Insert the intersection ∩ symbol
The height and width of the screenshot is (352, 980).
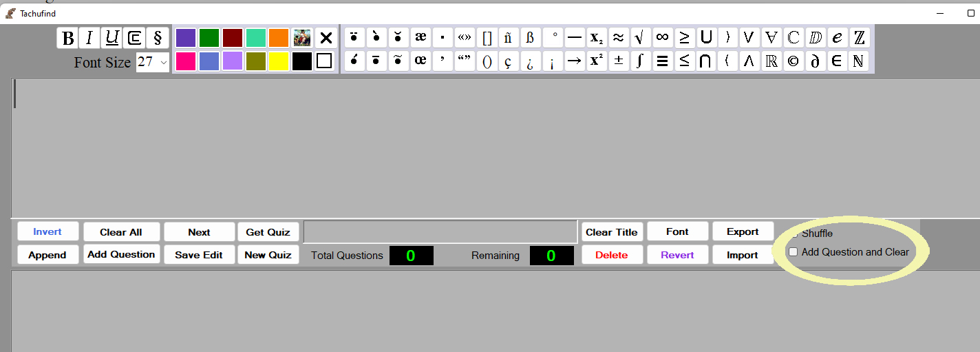click(x=705, y=61)
